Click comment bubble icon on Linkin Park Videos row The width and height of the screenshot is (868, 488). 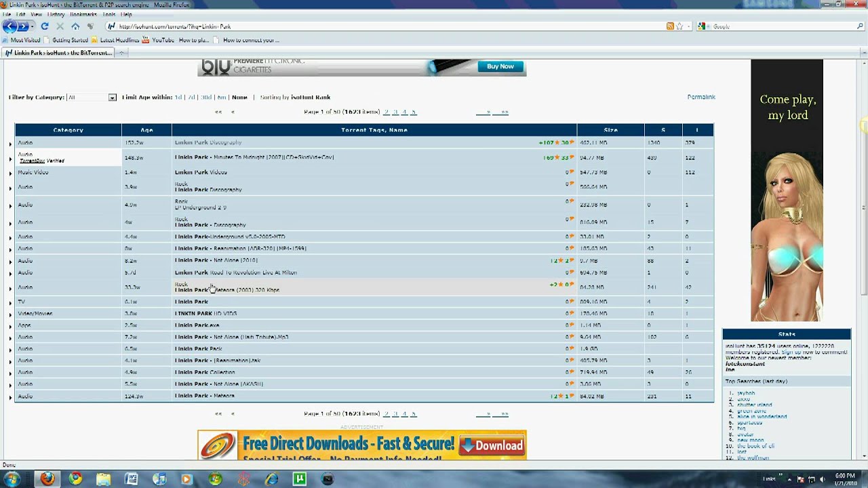click(572, 172)
